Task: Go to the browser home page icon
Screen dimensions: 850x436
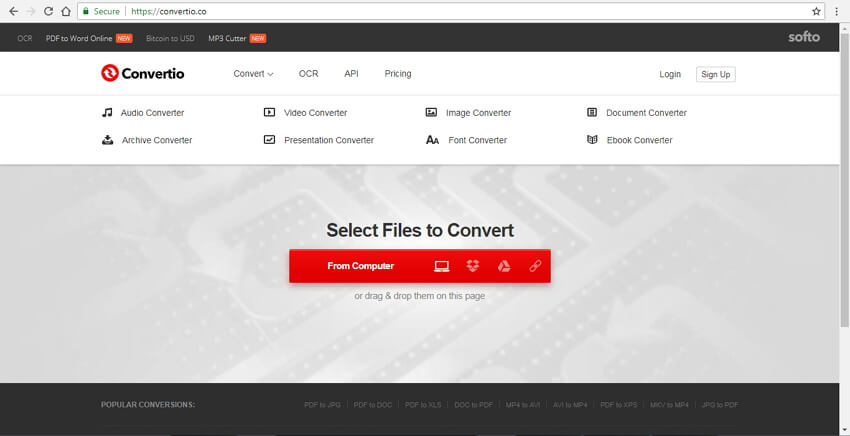Action: point(66,11)
